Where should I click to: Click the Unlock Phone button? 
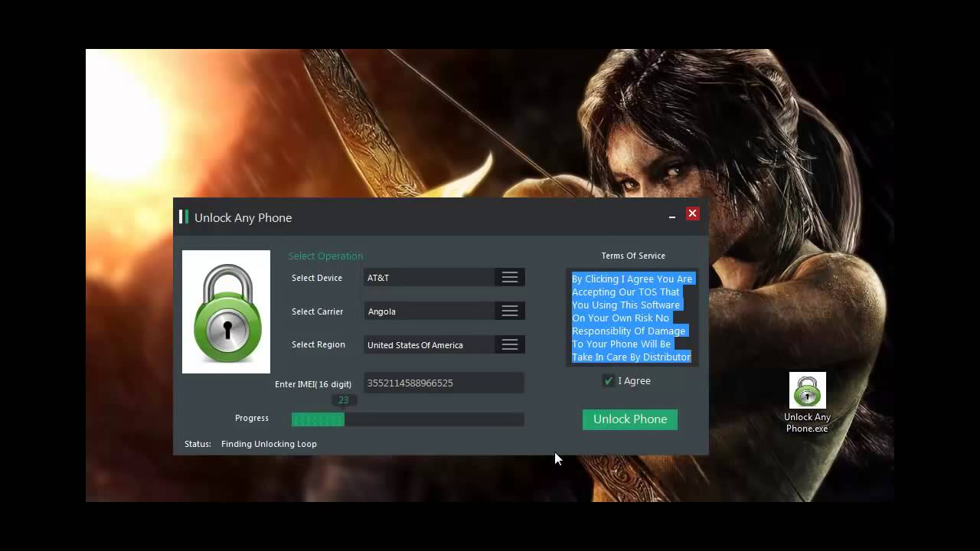[x=630, y=419]
